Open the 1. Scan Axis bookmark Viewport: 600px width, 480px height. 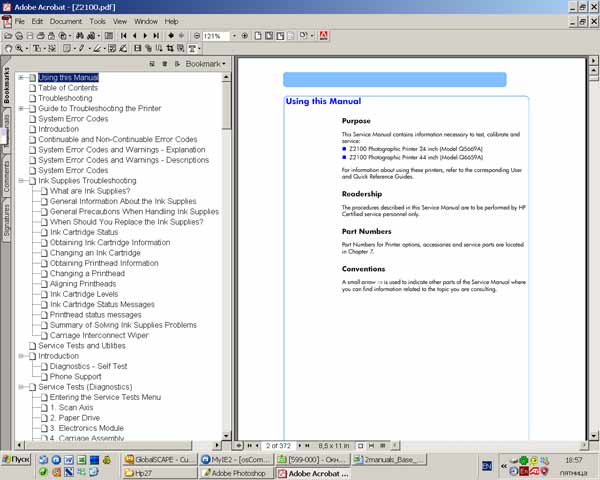point(72,408)
